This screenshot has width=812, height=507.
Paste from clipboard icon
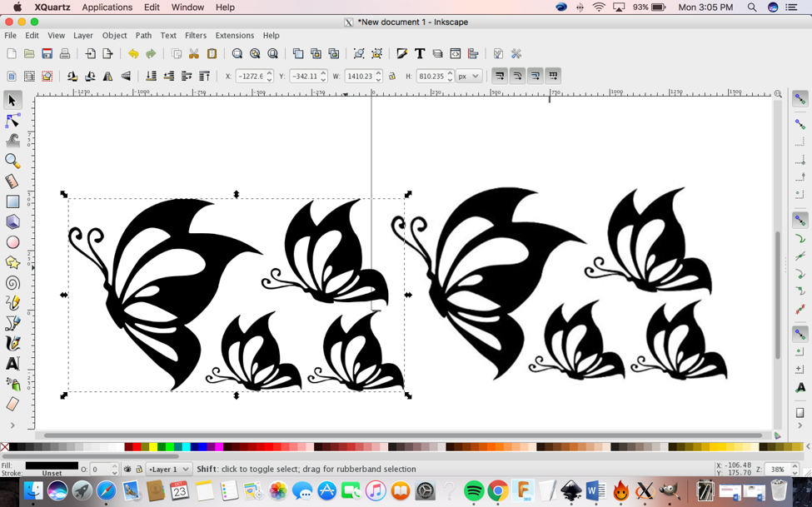click(x=212, y=54)
